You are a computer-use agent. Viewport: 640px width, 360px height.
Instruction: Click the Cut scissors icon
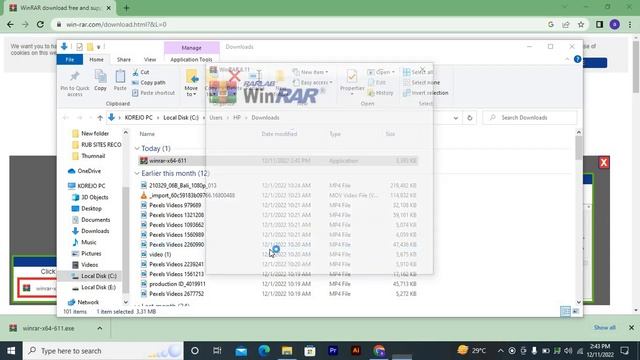[x=136, y=72]
